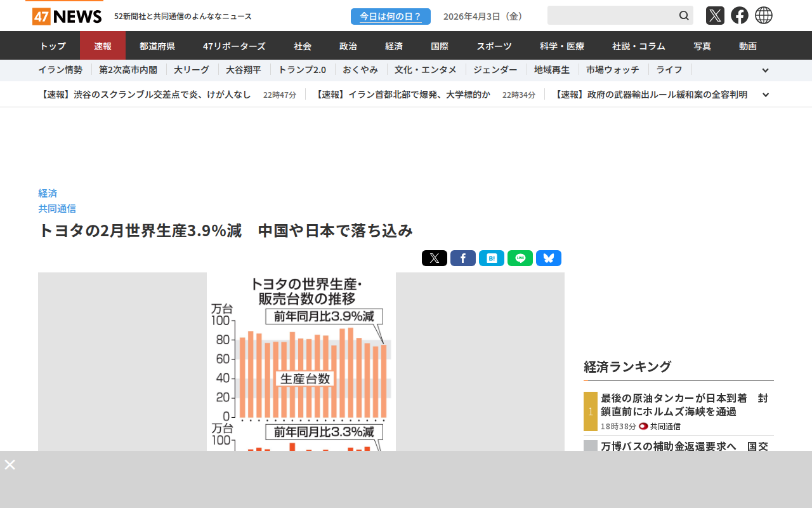Share article on X button
The image size is (812, 508).
pos(435,258)
